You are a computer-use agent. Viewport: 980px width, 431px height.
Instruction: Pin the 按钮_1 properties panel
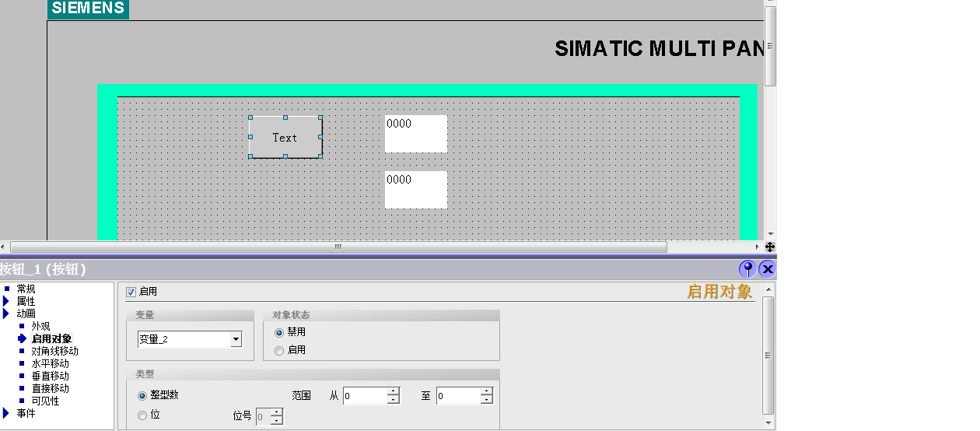(x=747, y=269)
